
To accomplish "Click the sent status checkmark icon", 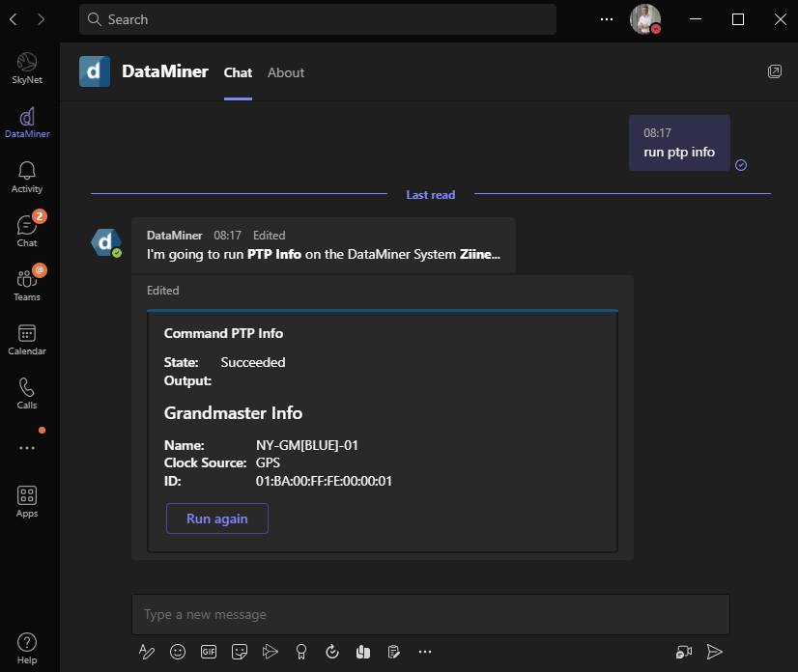I will point(741,165).
